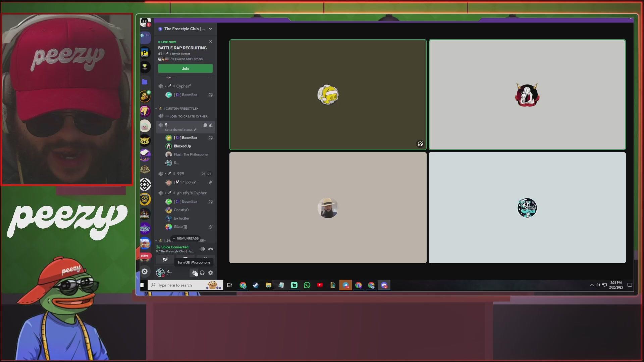Open Discord direct messages home icon
The width and height of the screenshot is (644, 362).
click(145, 22)
